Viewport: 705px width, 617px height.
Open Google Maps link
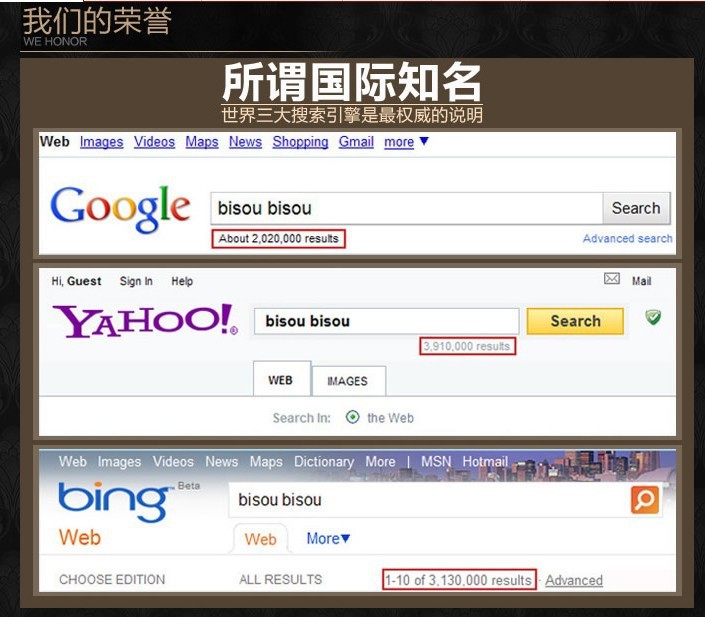(202, 142)
